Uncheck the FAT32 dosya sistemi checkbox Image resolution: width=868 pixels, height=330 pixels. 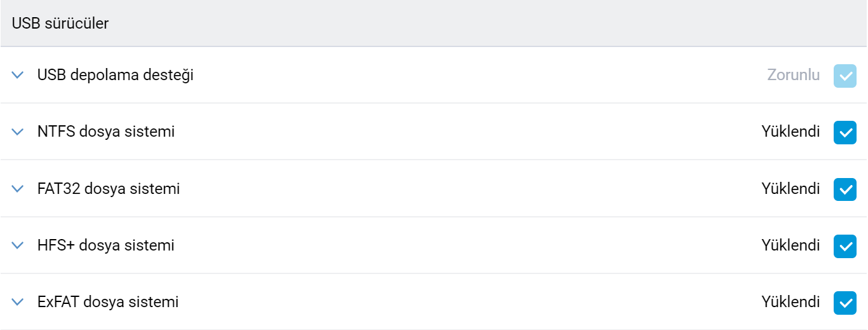tap(844, 189)
